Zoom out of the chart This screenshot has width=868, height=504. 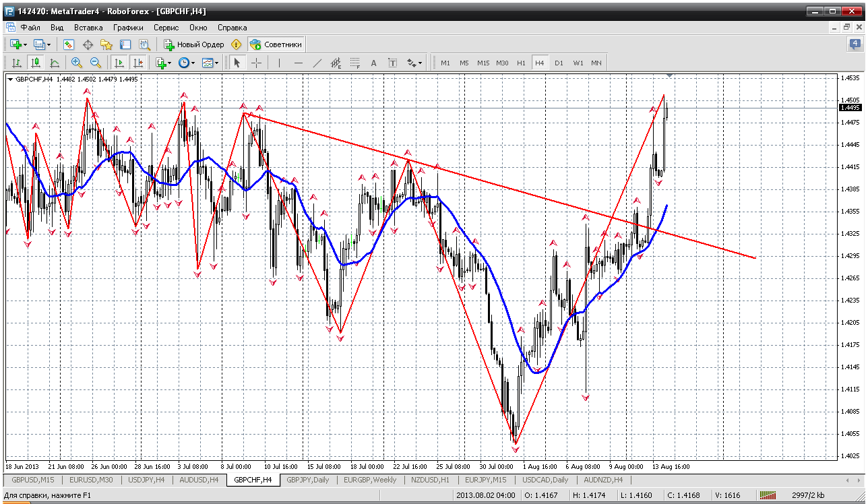[x=96, y=63]
